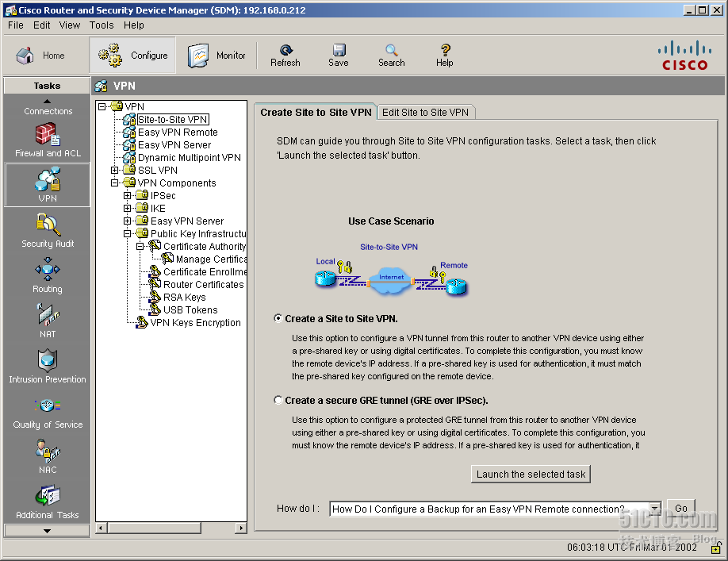Click the Cisco logo

(x=684, y=56)
